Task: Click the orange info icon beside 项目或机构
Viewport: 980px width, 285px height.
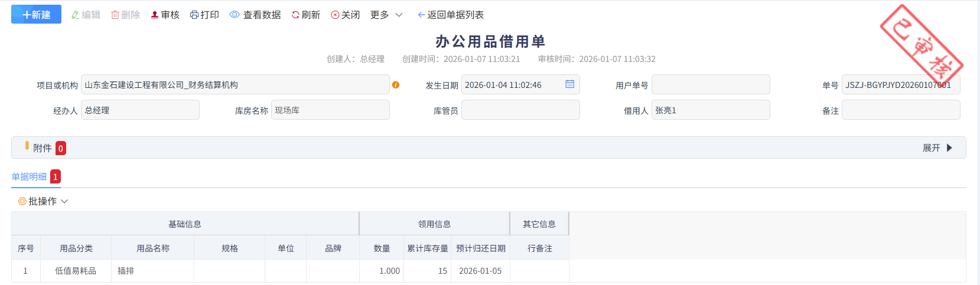Action: 396,85
